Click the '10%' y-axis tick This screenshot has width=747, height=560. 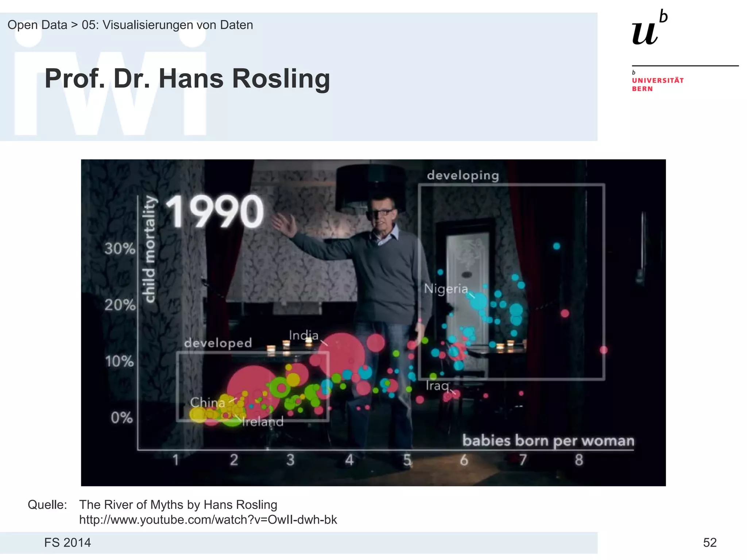coord(120,361)
